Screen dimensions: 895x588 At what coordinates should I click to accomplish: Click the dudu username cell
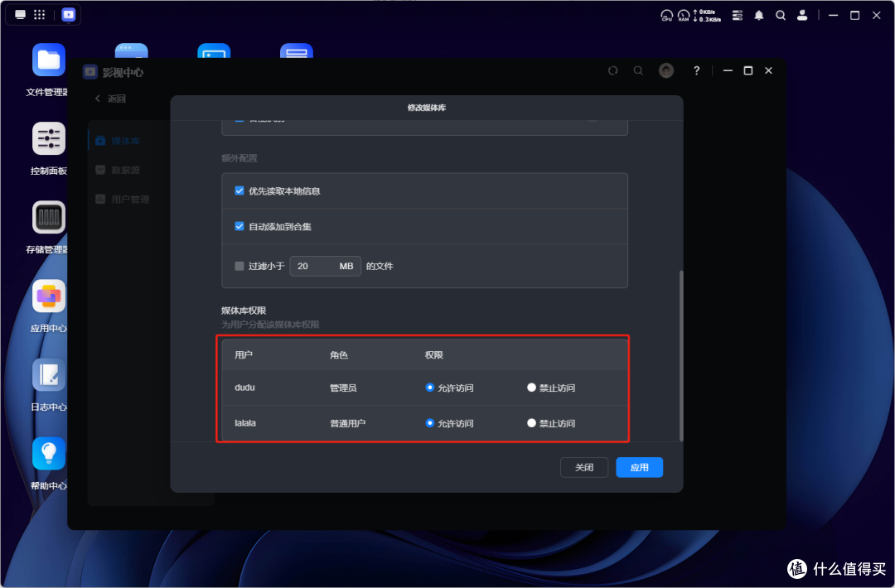(x=244, y=388)
